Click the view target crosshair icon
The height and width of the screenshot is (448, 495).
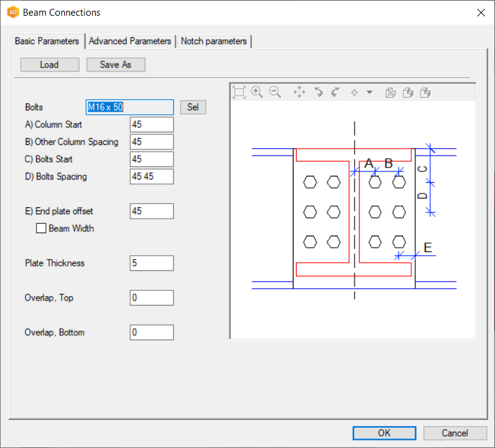coord(355,93)
